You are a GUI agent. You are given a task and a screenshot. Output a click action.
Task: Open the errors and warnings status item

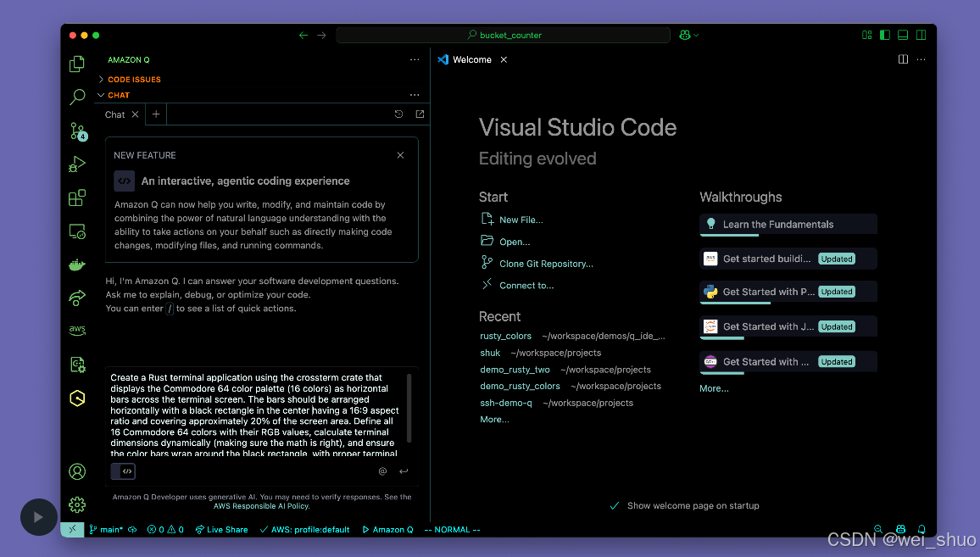click(165, 530)
